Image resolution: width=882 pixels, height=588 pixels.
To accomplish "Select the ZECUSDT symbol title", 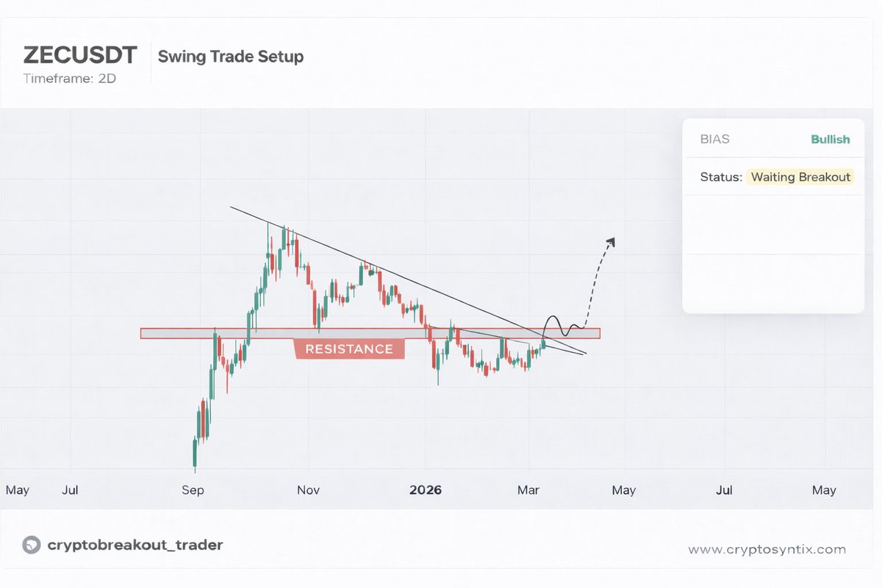I will tap(79, 56).
